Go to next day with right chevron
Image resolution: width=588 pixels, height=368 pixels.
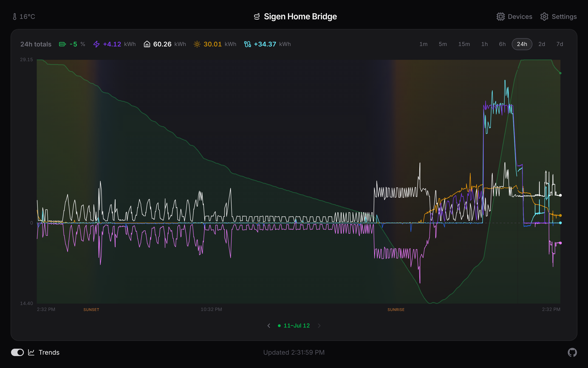tap(319, 326)
